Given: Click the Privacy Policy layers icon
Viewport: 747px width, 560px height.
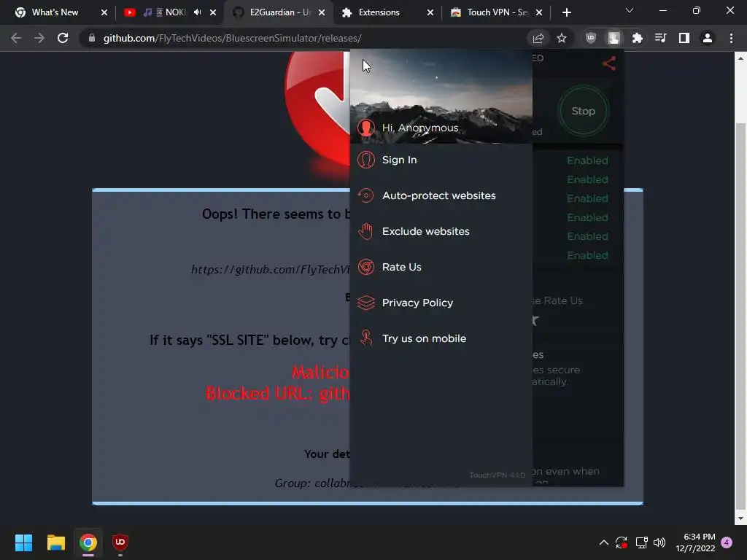Looking at the screenshot, I should click(366, 303).
